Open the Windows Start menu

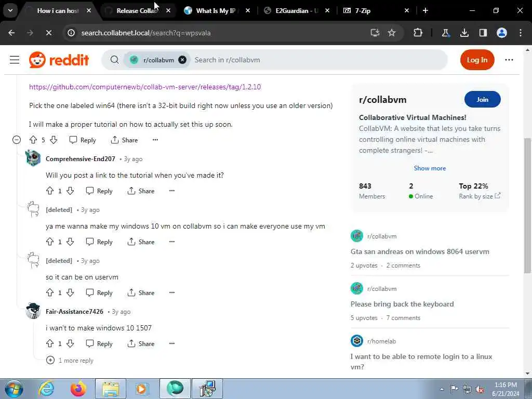(x=14, y=389)
